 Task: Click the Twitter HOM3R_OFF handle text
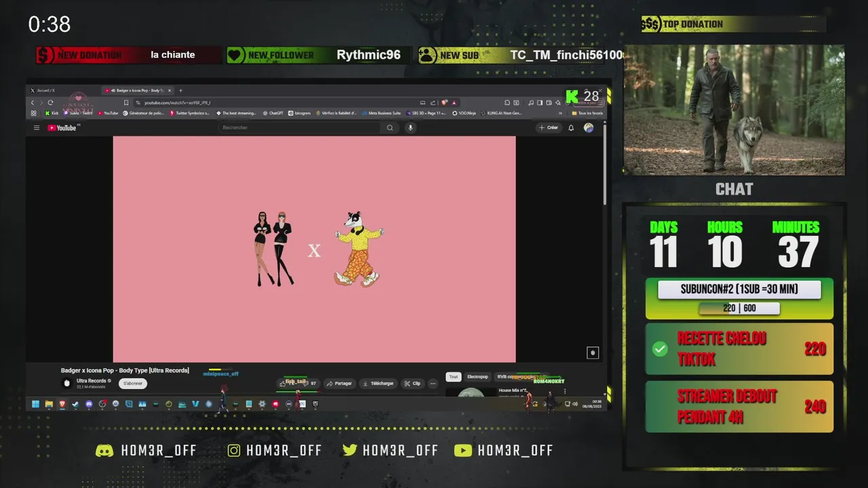pos(400,451)
